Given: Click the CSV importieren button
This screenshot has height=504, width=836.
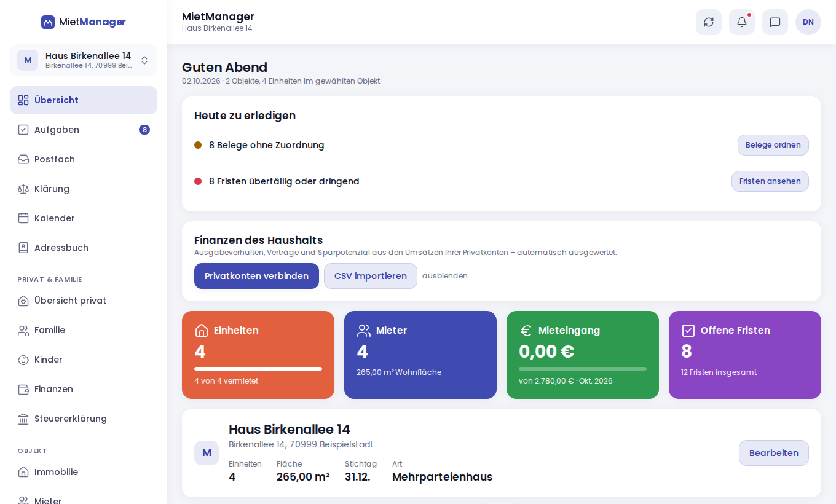Looking at the screenshot, I should [371, 276].
